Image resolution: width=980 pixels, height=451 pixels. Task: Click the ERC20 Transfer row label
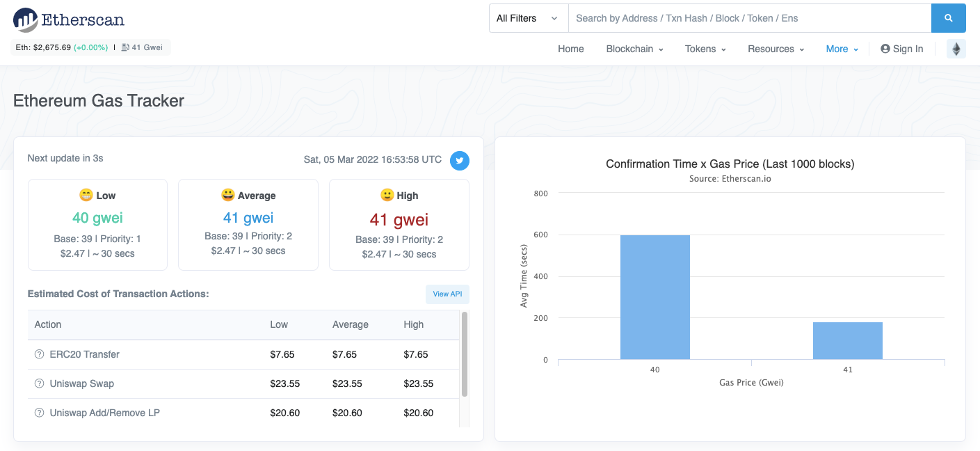(x=85, y=354)
